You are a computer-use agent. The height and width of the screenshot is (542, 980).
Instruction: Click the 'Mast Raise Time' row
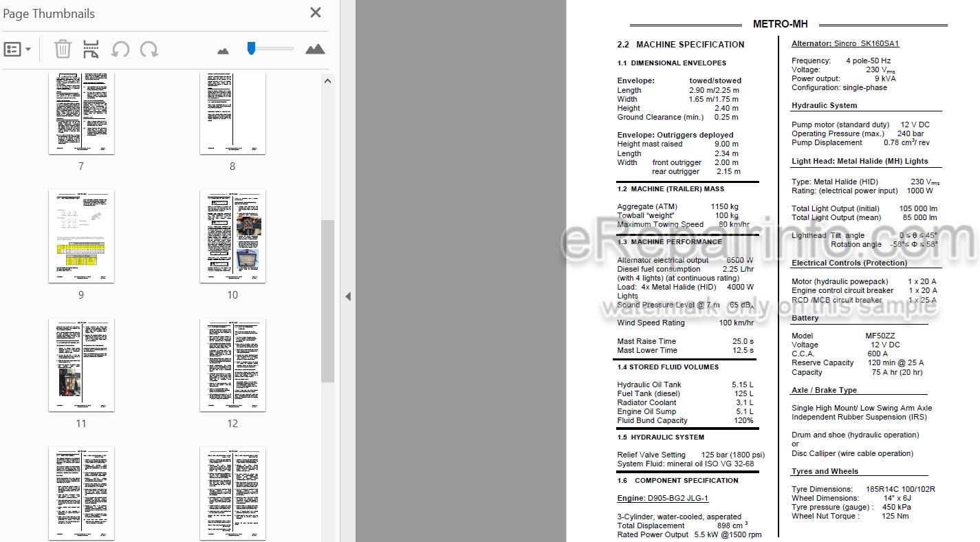coord(685,341)
